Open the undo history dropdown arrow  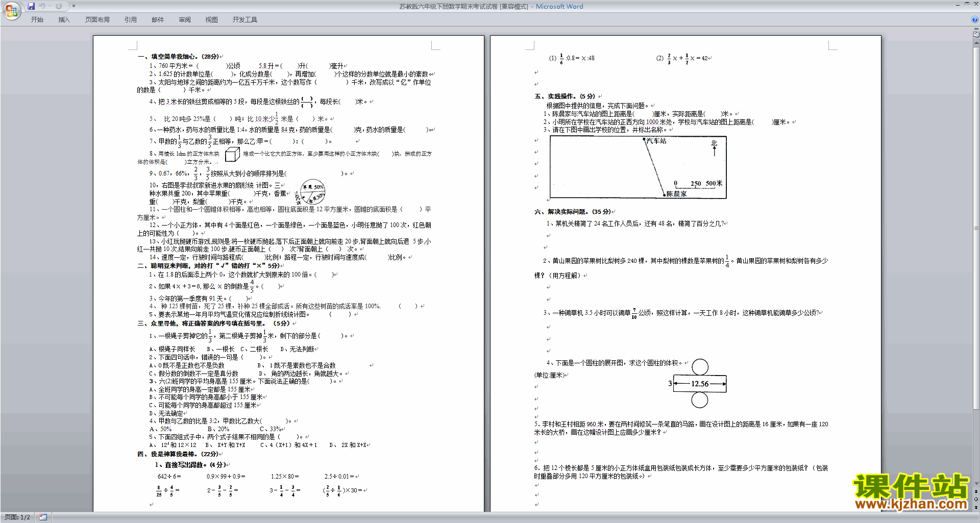point(50,6)
